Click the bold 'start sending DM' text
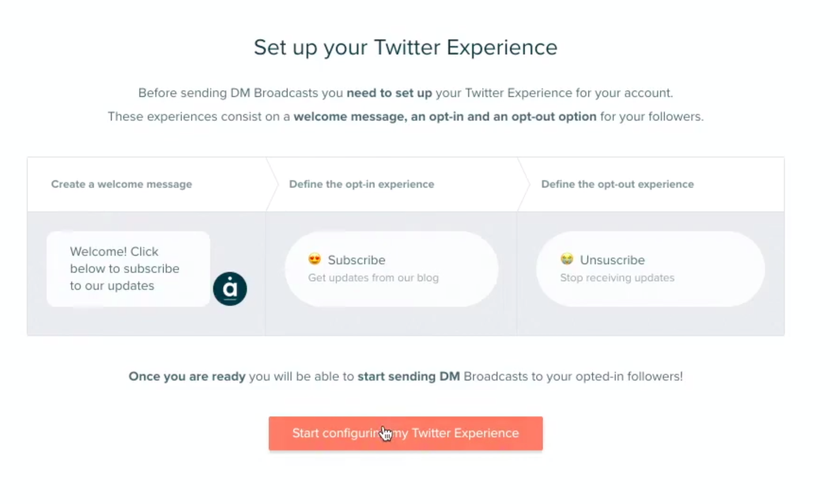840x504 pixels. pyautogui.click(x=409, y=377)
